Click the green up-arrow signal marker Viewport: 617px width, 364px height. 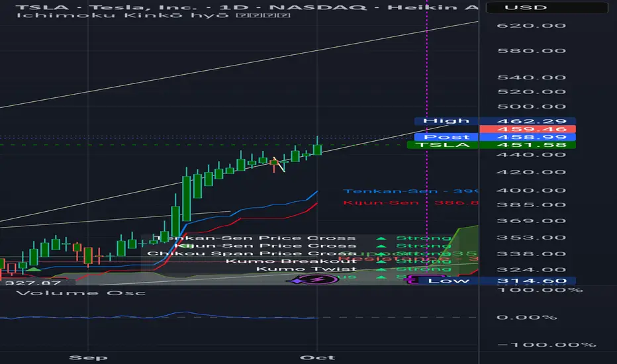click(x=34, y=269)
